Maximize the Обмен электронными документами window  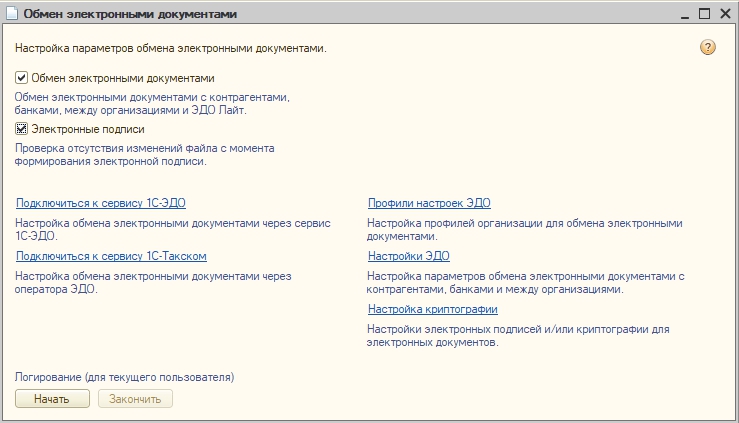point(704,14)
